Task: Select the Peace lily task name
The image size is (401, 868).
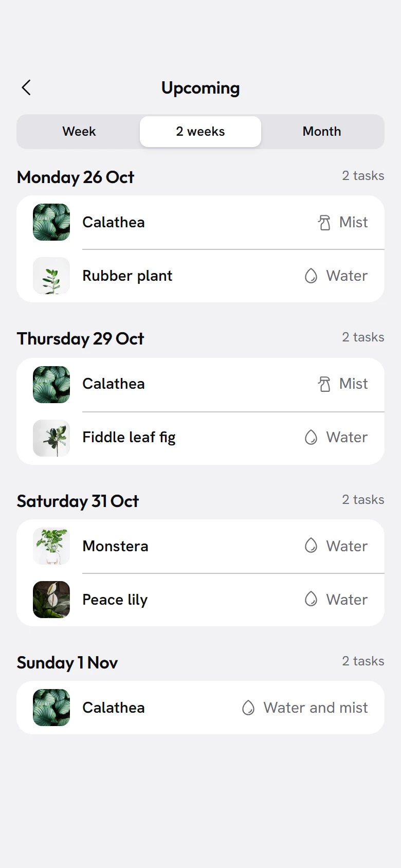Action: click(x=115, y=600)
